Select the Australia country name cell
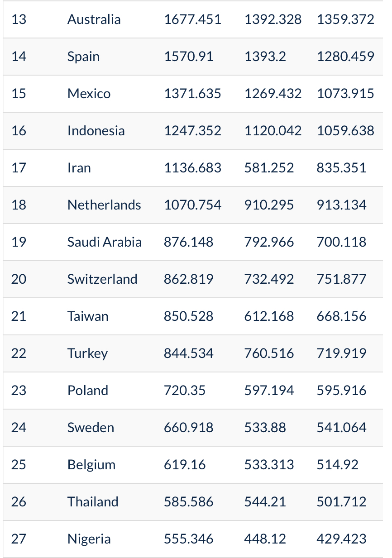 point(94,19)
